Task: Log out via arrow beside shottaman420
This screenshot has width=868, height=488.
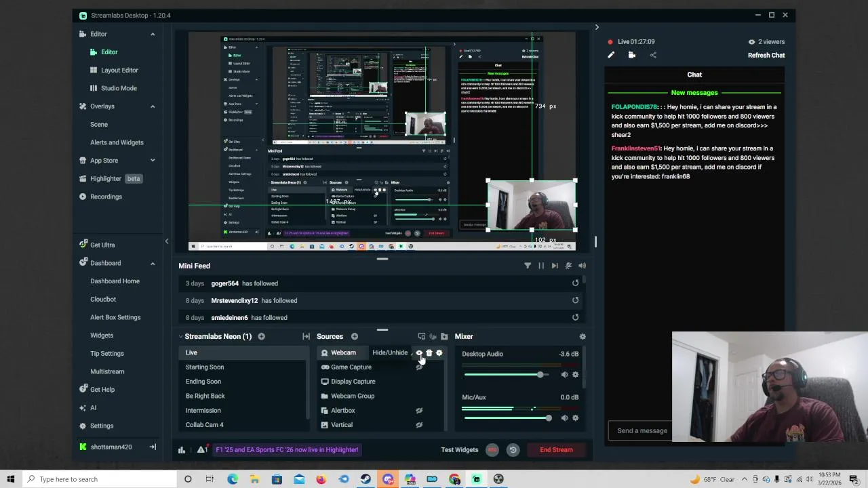Action: coord(153,447)
